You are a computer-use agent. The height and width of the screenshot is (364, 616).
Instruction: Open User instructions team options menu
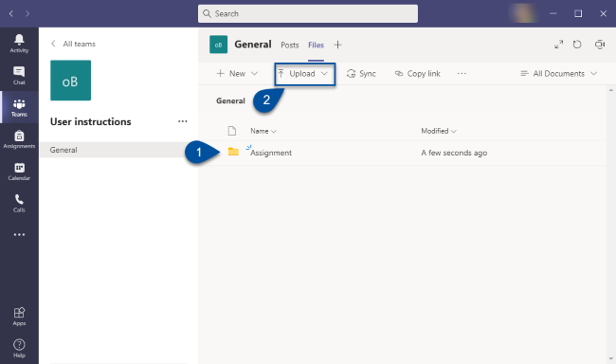tap(182, 121)
